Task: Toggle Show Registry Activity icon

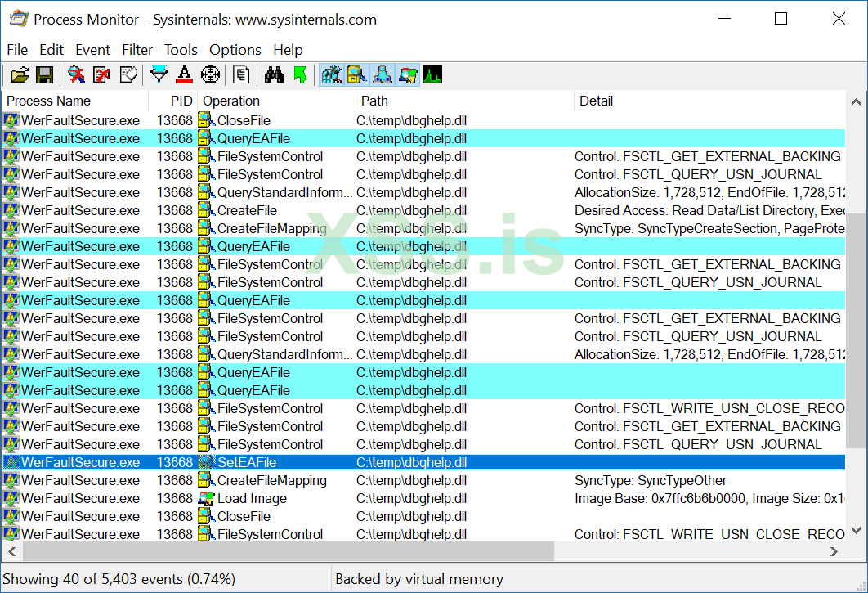Action: click(x=331, y=74)
